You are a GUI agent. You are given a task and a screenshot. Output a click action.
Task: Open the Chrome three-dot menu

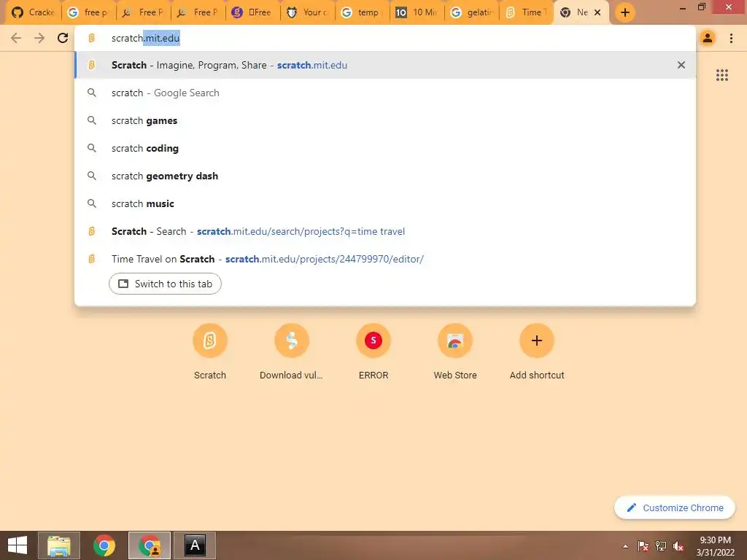pos(731,38)
